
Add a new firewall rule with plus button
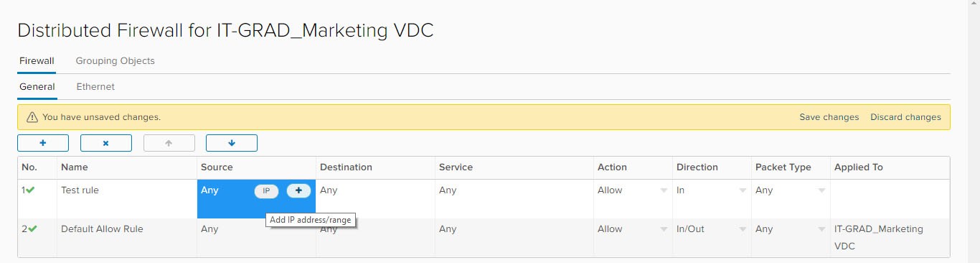[x=43, y=143]
